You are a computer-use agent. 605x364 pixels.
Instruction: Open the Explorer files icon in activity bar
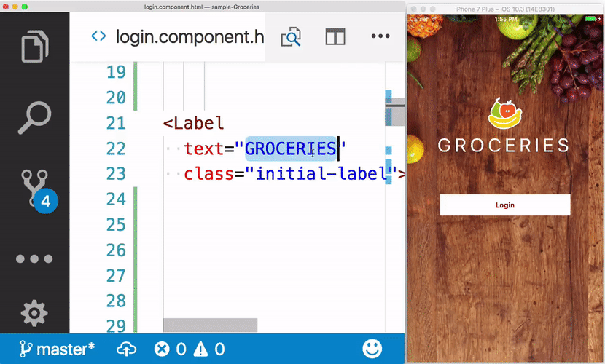[x=34, y=45]
